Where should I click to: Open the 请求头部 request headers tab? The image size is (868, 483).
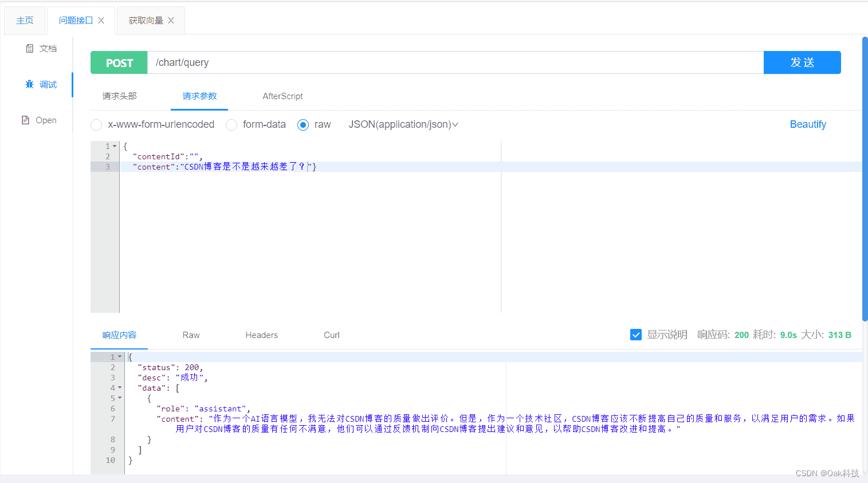120,96
